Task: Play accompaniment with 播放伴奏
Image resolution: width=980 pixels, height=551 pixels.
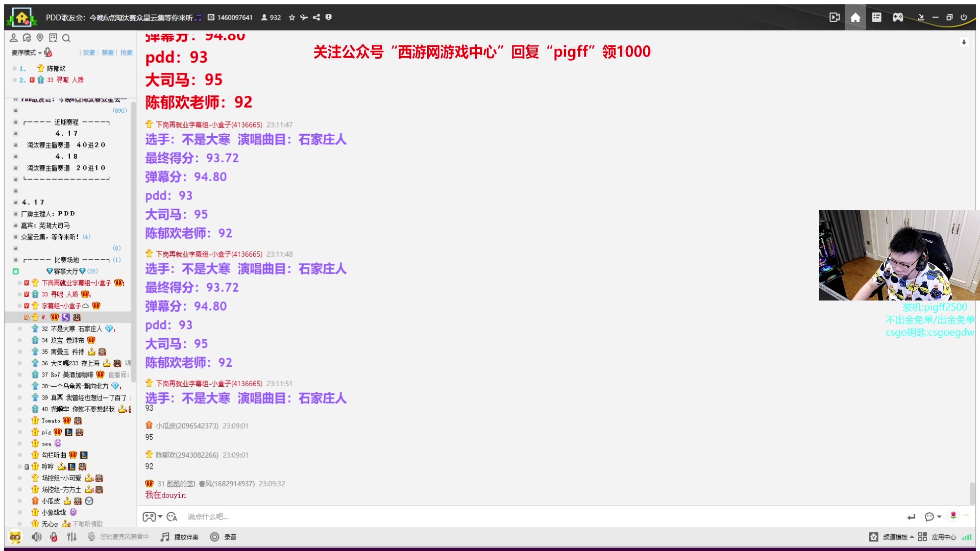Action: 180,537
